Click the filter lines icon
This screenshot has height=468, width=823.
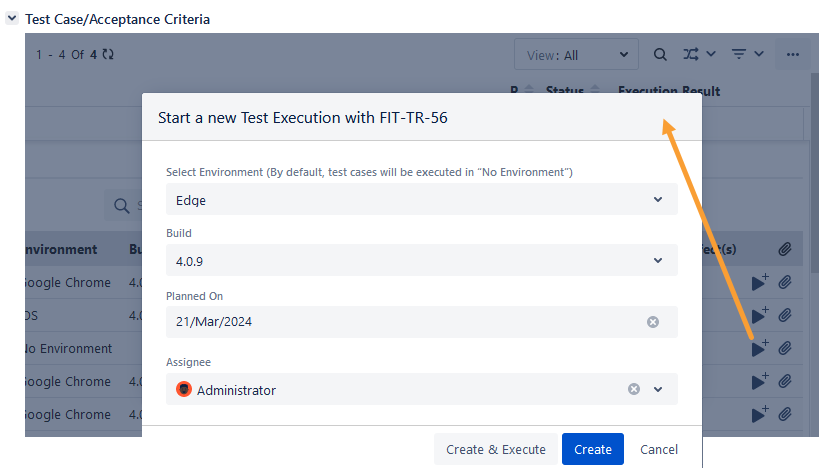pyautogui.click(x=739, y=54)
